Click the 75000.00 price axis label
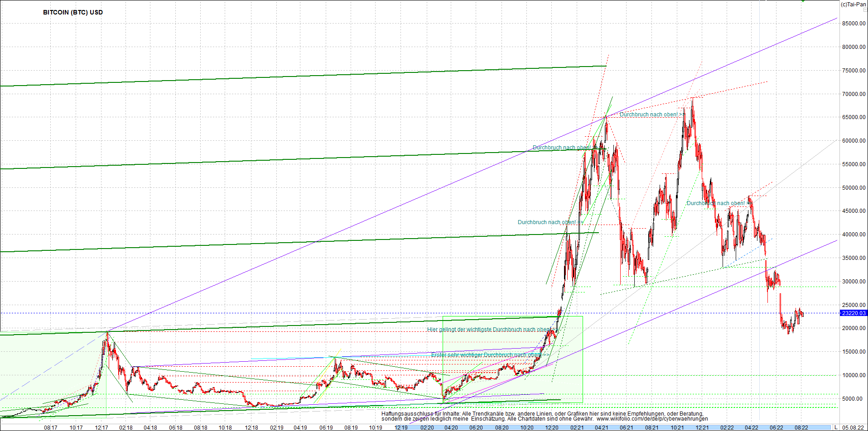 pyautogui.click(x=854, y=71)
